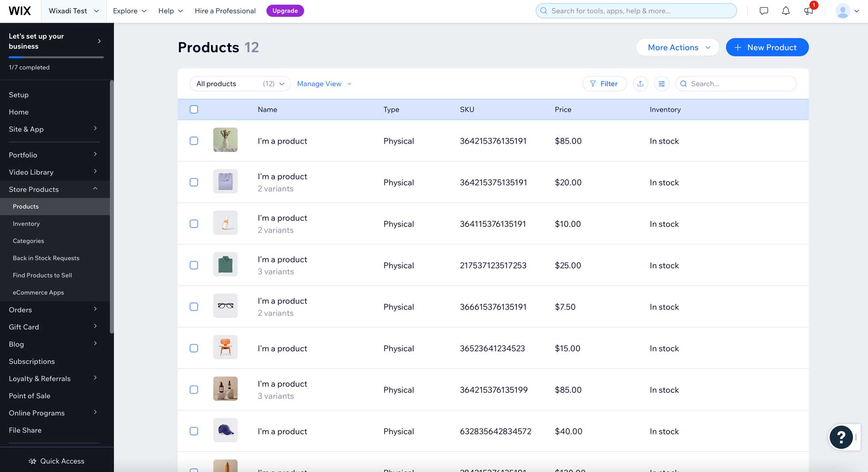868x472 pixels.
Task: Open the export products icon
Action: (640, 83)
